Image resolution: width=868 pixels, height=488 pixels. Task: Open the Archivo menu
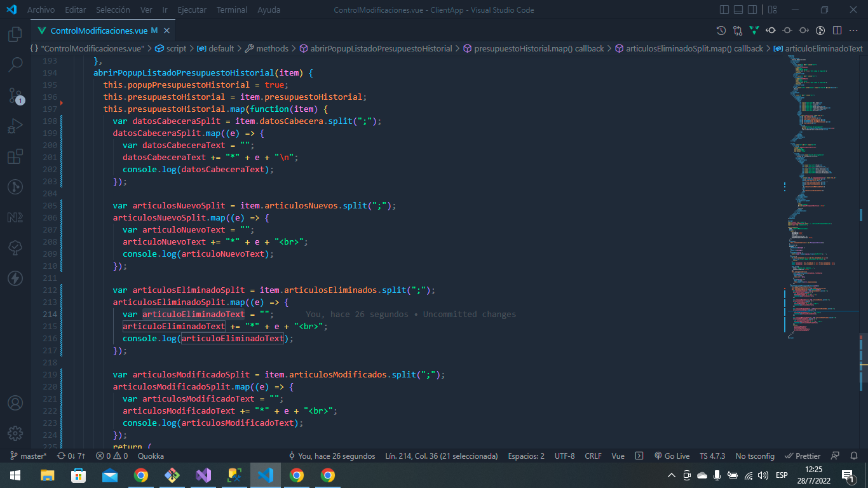point(41,10)
